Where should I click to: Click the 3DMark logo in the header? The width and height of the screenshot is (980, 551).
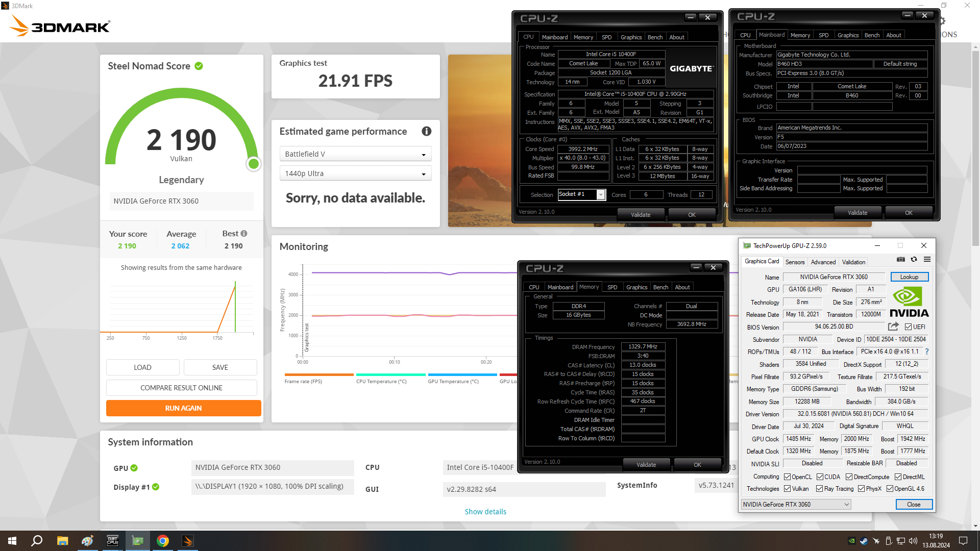[x=59, y=25]
